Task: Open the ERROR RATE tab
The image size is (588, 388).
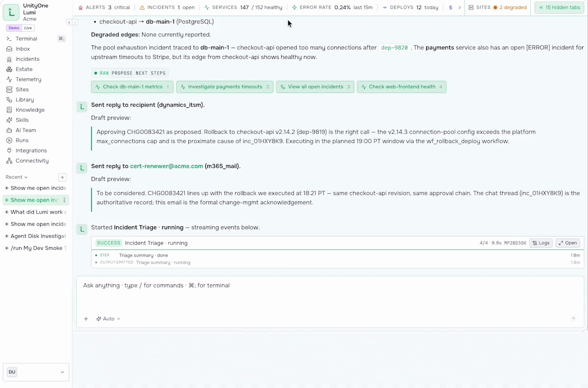Action: (x=332, y=8)
